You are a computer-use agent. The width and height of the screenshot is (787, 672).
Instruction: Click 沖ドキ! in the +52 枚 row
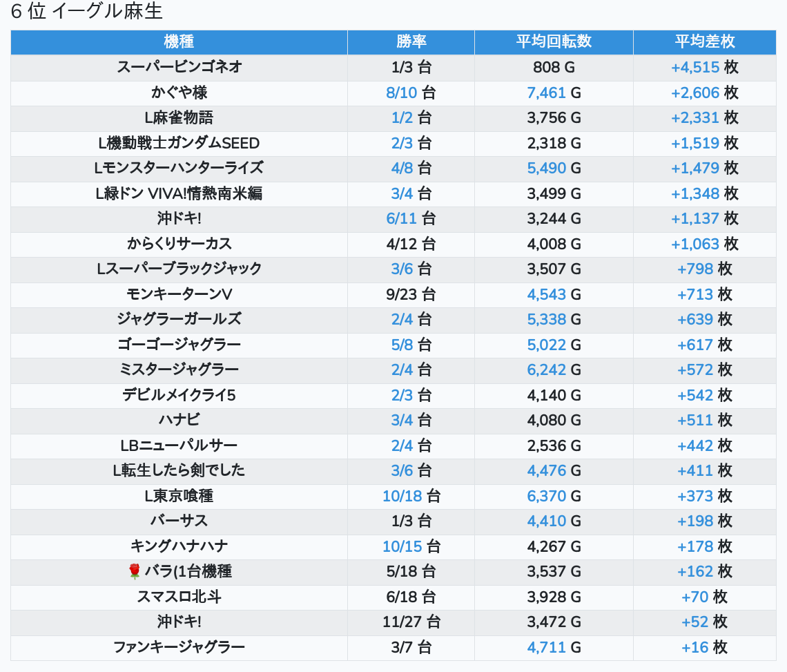(179, 622)
